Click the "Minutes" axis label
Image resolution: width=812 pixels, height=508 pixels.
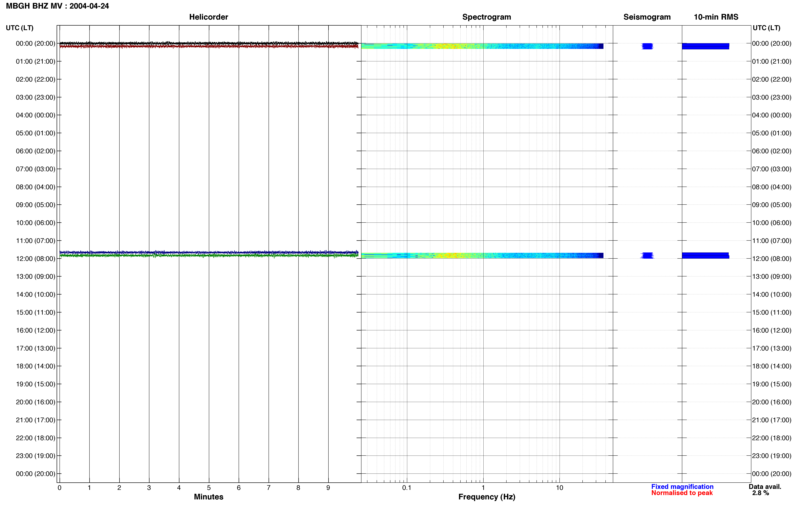pyautogui.click(x=209, y=497)
